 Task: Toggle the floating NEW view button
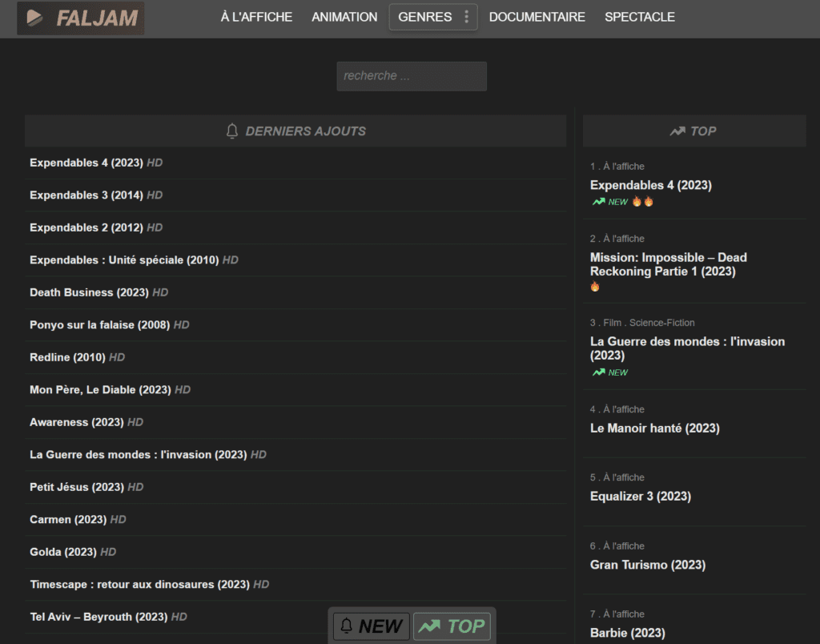[x=372, y=626]
